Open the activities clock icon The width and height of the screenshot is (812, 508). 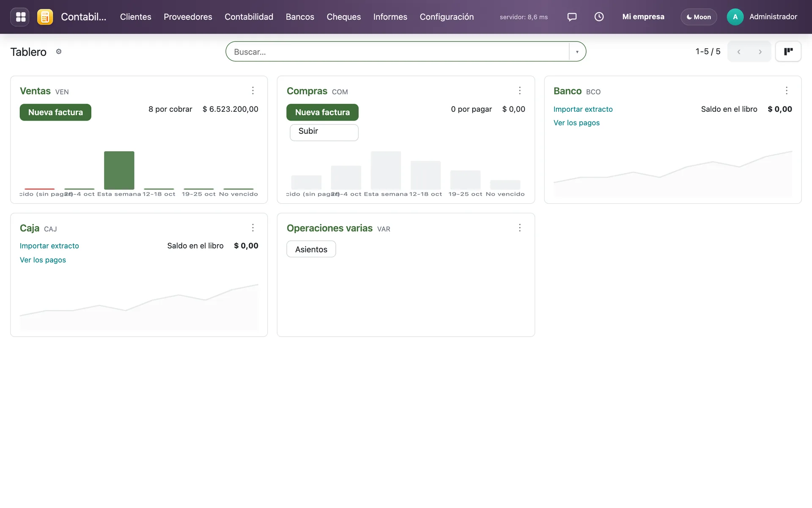[599, 17]
